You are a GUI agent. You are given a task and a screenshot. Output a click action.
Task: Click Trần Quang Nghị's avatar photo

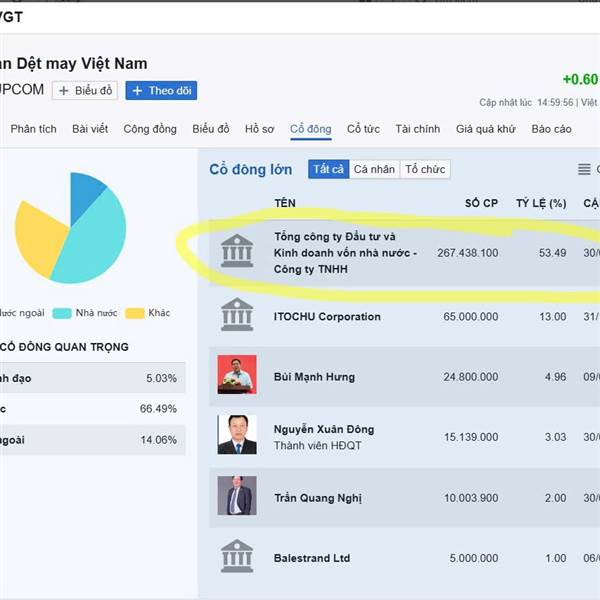(237, 496)
